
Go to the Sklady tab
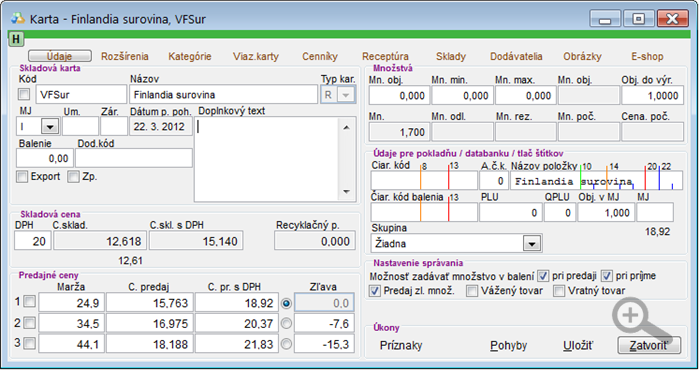click(451, 57)
